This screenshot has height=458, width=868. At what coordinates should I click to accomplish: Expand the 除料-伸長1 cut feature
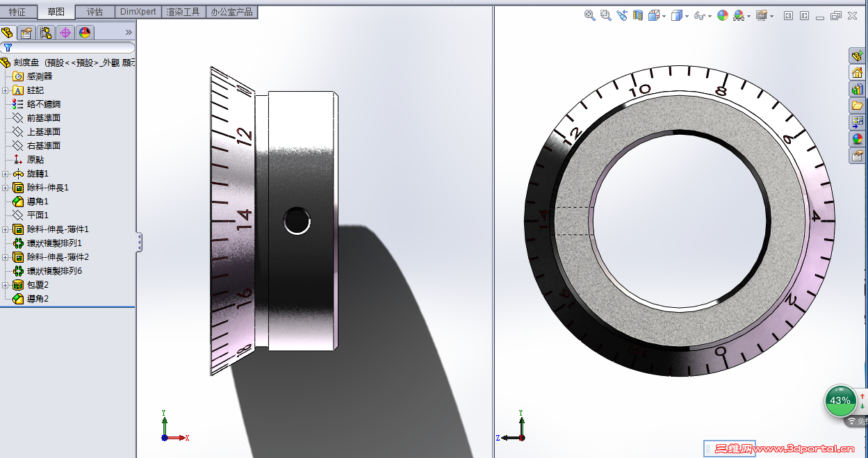tap(5, 188)
